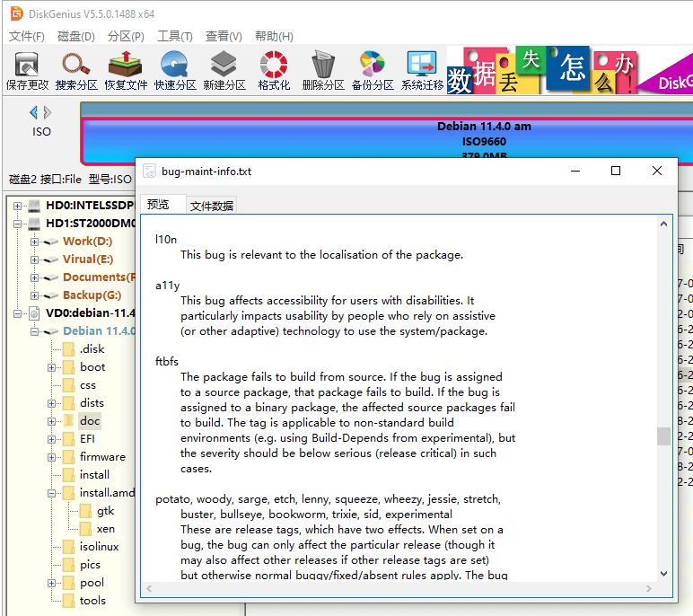Select the New Partition (新建分区) icon
693x616 pixels.
224,70
